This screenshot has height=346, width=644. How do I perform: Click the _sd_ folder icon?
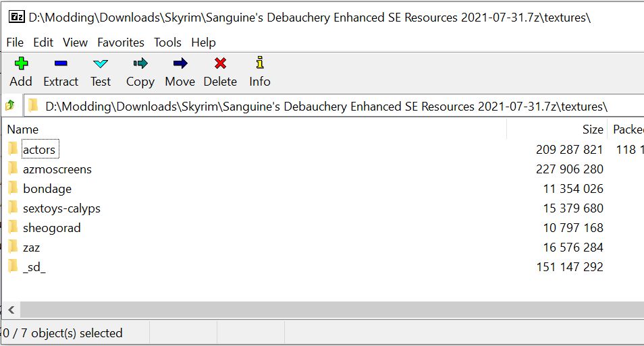(13, 266)
